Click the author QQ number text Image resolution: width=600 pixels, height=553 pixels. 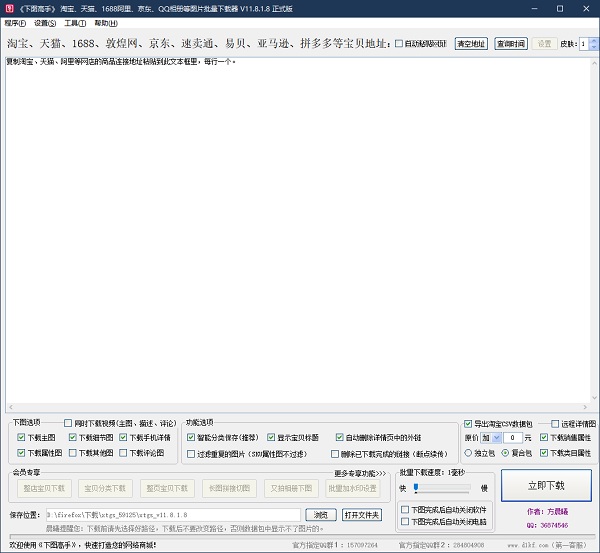point(547,525)
